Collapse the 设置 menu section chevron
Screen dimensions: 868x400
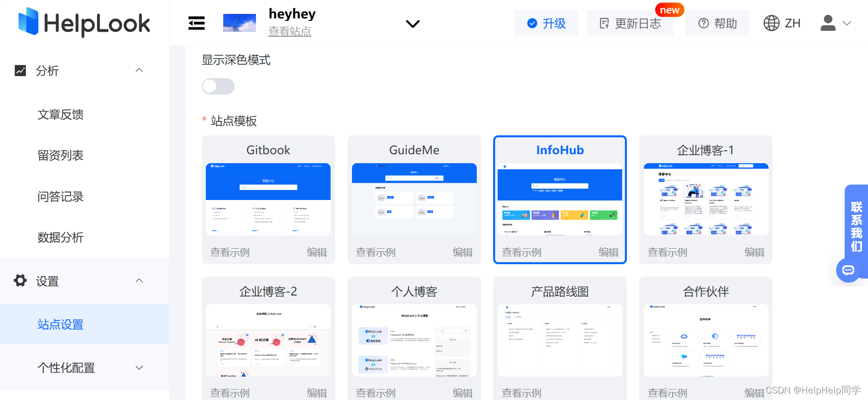[x=139, y=281]
